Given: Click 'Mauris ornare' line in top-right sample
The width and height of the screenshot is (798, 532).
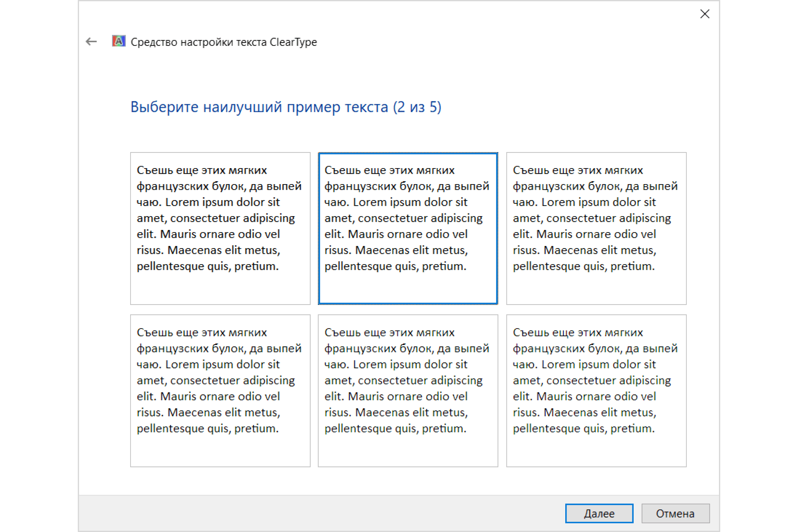Looking at the screenshot, I should pos(584,234).
